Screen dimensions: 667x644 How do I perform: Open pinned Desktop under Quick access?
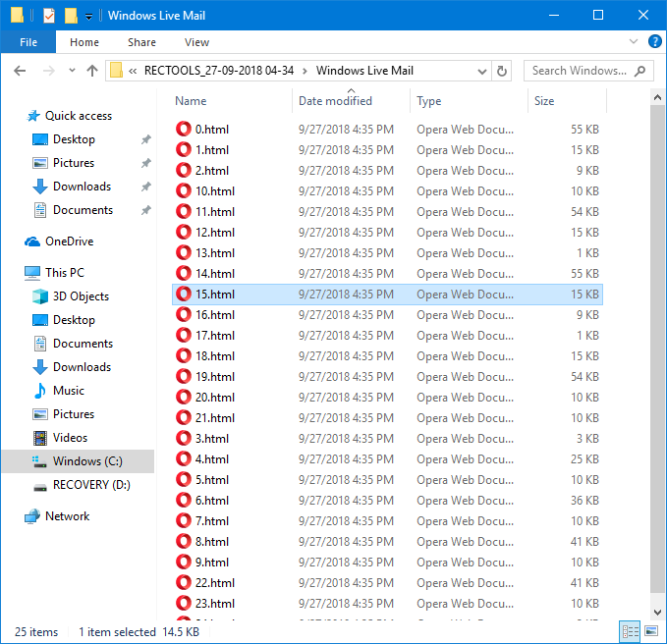(74, 139)
